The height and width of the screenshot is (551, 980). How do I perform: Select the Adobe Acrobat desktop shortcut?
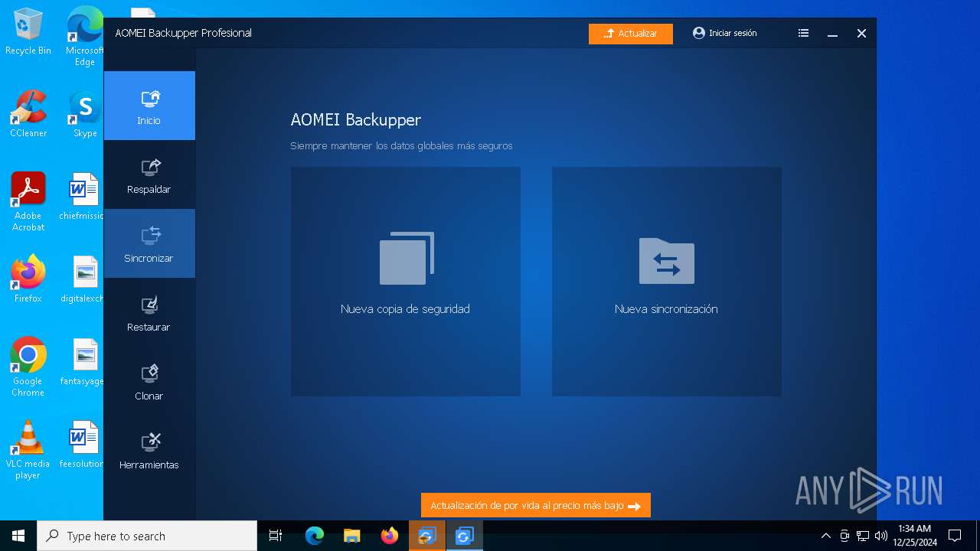pos(28,202)
